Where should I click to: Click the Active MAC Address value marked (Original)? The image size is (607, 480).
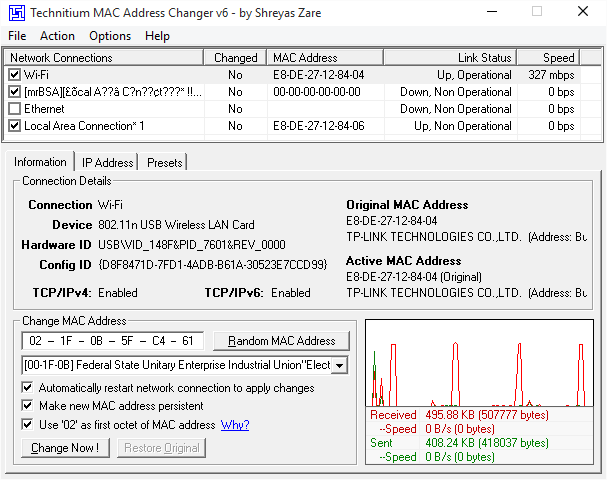(414, 277)
